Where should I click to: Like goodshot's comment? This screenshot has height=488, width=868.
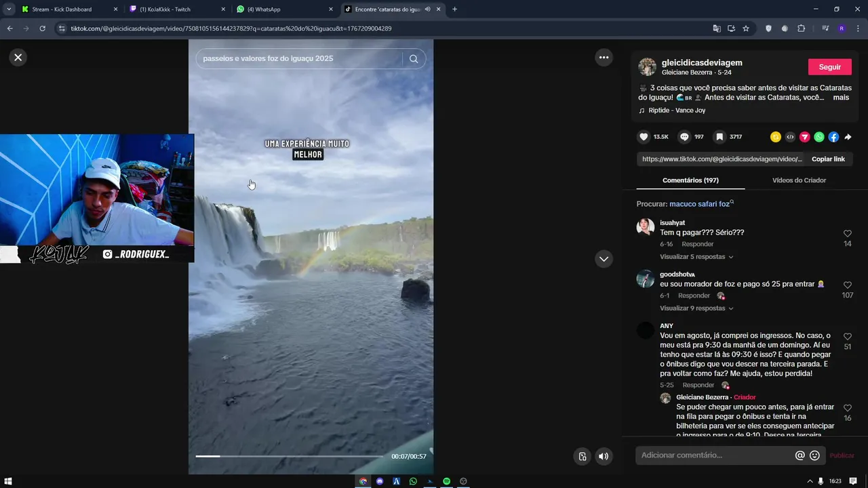(x=848, y=285)
